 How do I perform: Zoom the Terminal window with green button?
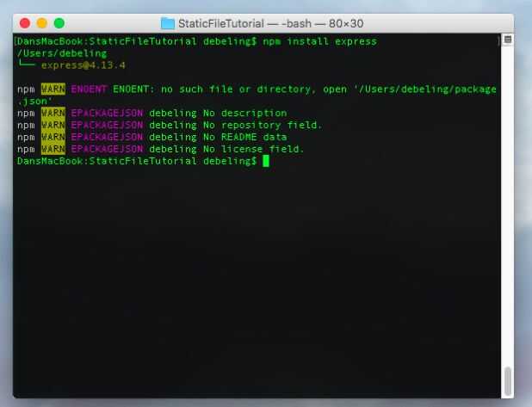(x=59, y=23)
